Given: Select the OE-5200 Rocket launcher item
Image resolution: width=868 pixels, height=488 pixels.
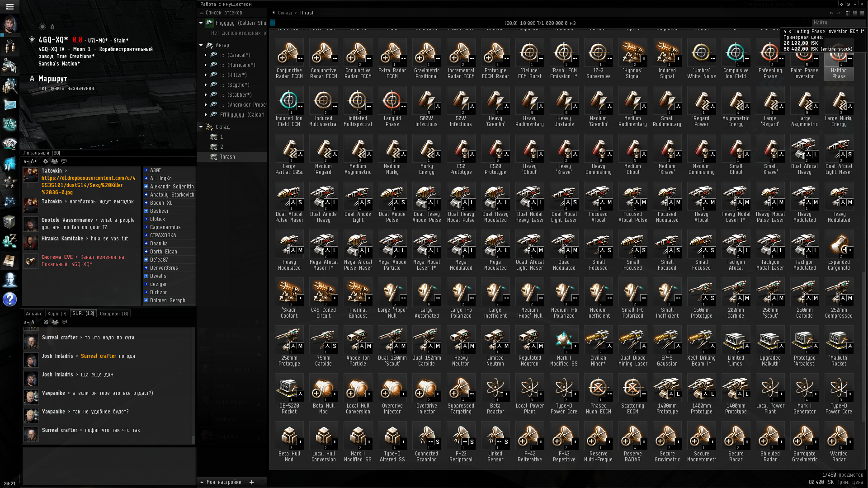Looking at the screenshot, I should [289, 394].
